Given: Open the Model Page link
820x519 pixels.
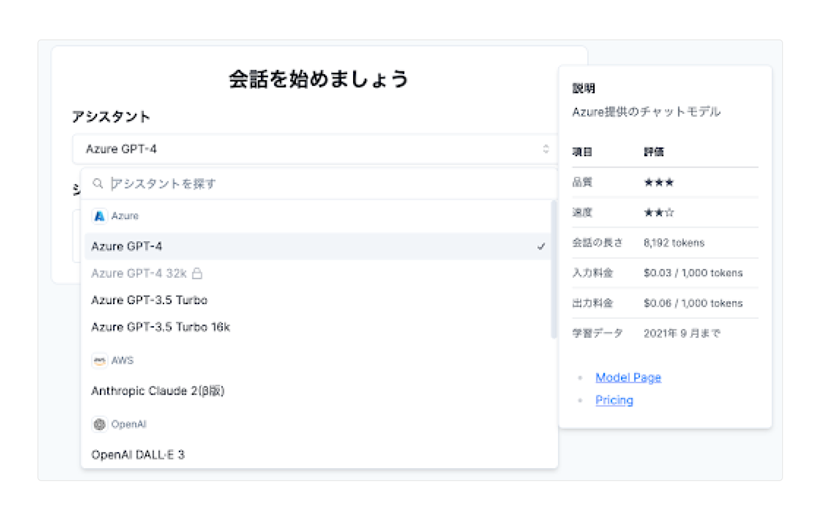Looking at the screenshot, I should [x=628, y=377].
